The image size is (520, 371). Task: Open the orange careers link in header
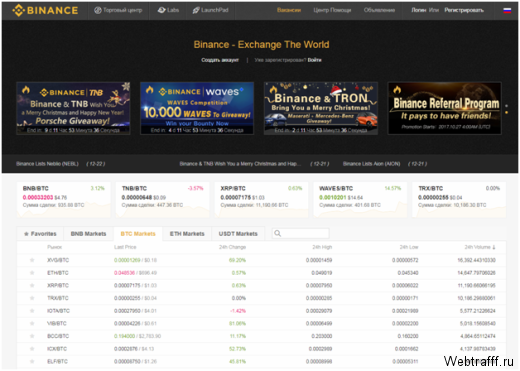[289, 10]
